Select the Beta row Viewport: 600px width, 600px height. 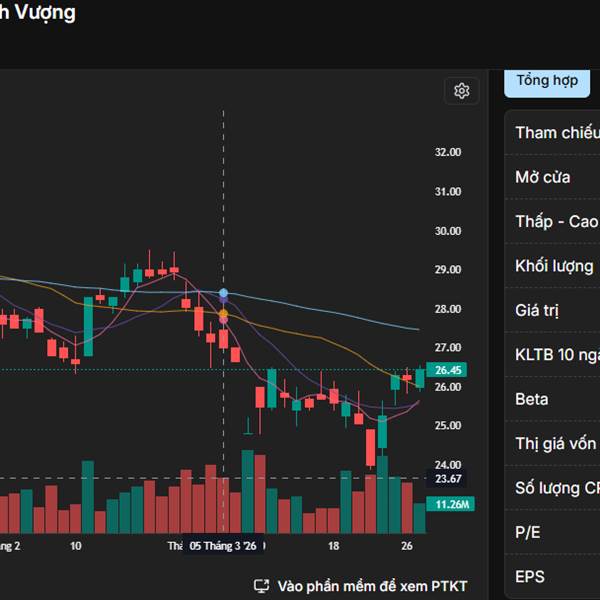click(x=555, y=399)
